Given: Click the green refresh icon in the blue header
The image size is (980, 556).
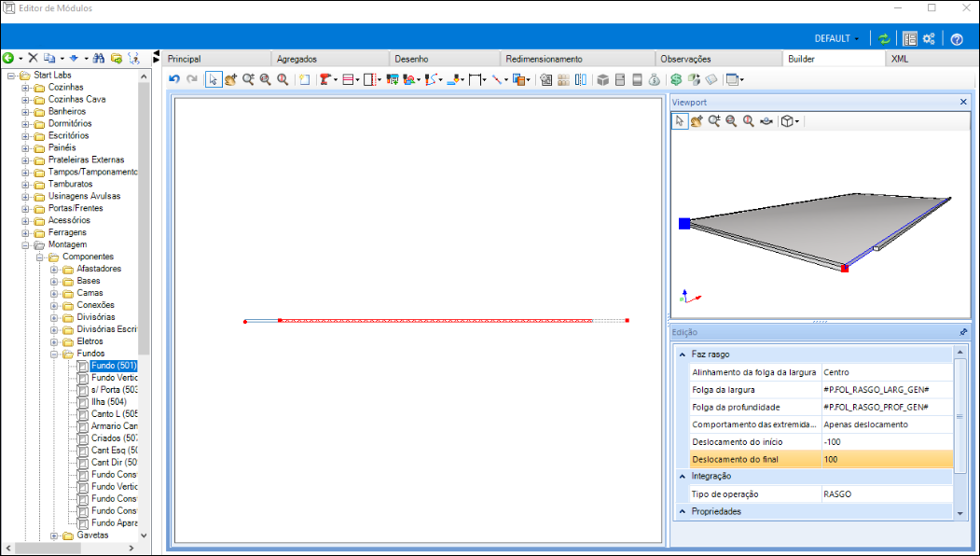Looking at the screenshot, I should 884,39.
